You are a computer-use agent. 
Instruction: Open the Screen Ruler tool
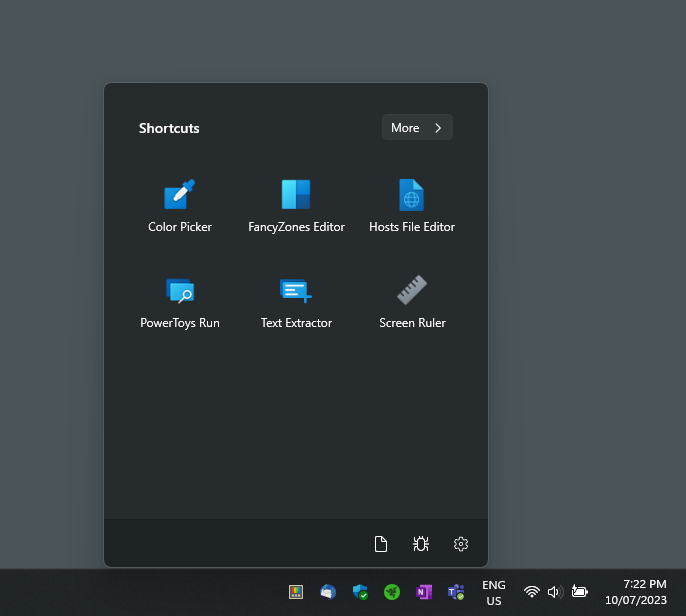click(412, 302)
